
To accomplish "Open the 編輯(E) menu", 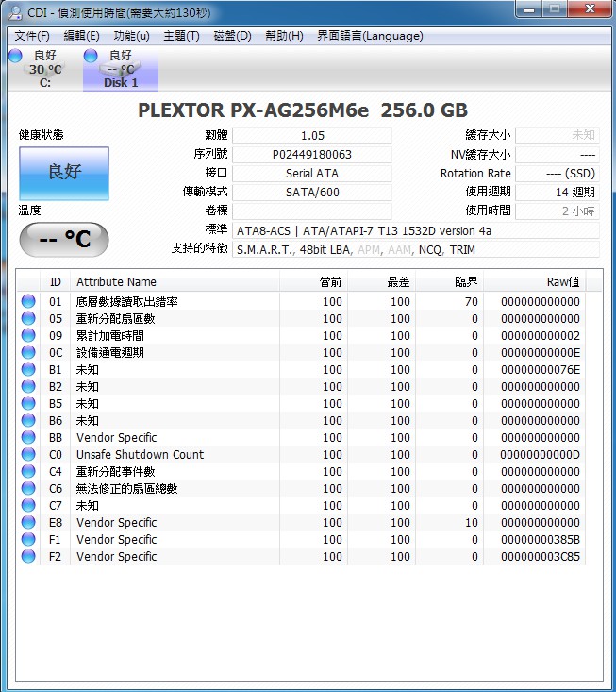I will pyautogui.click(x=81, y=36).
